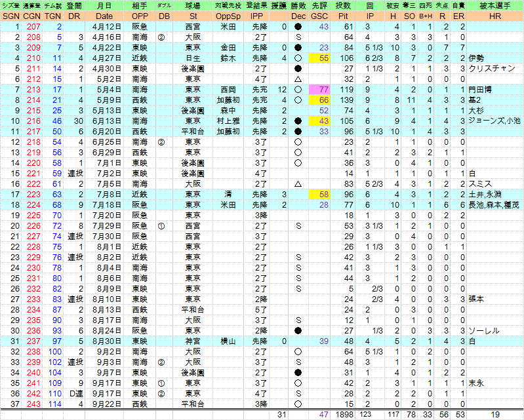
Task: Click the TGN cell 100
Action: coord(55,352)
